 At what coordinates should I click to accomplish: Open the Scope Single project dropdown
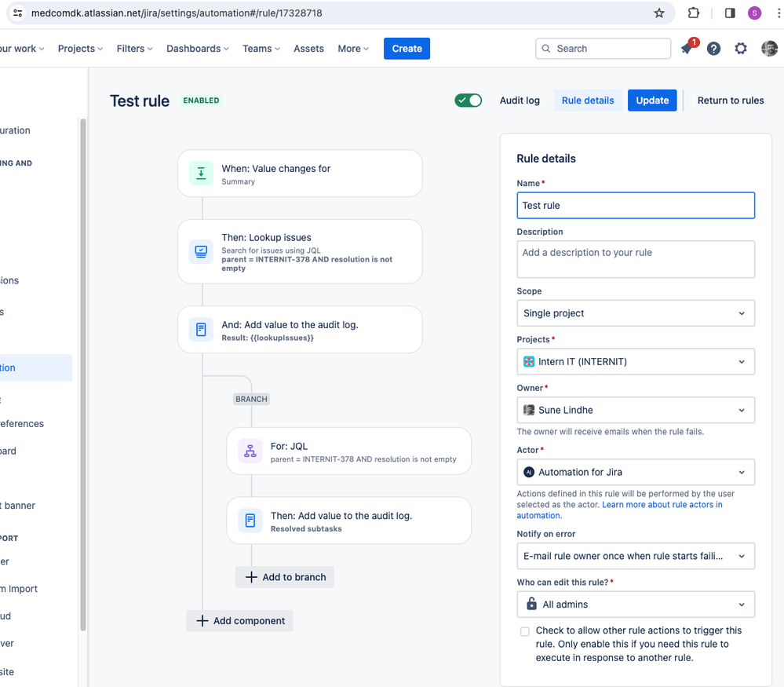(x=636, y=313)
